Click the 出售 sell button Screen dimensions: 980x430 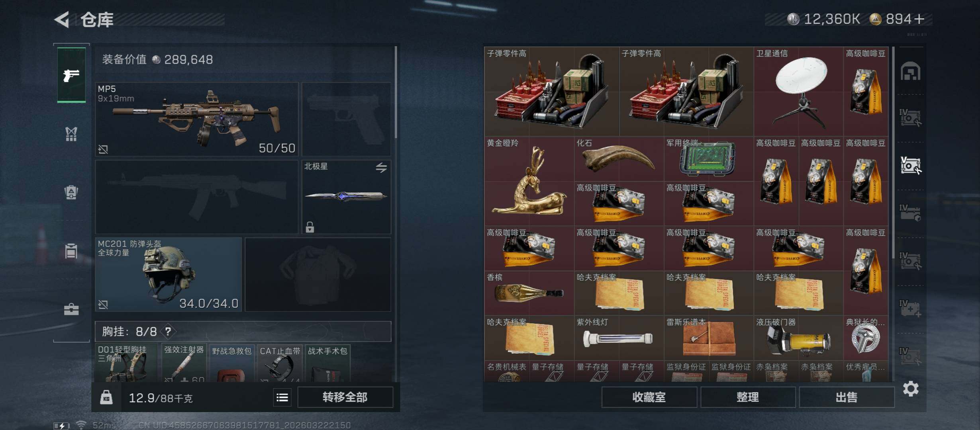click(847, 397)
